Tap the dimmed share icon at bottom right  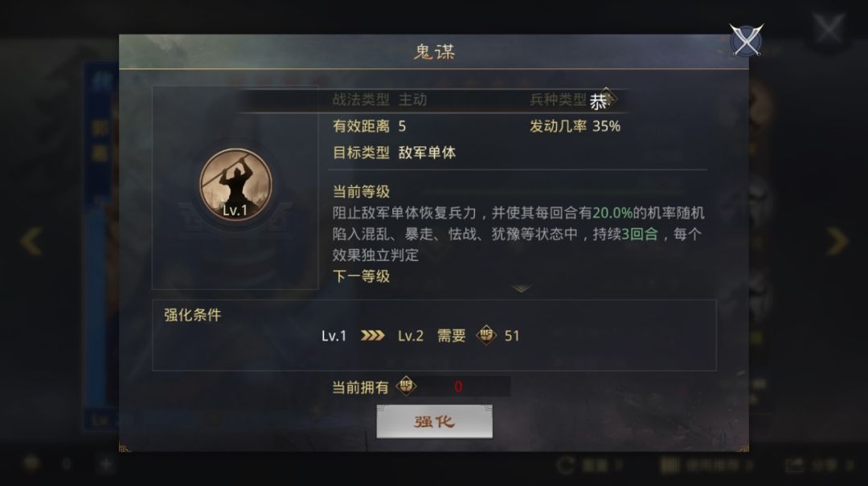pos(795,465)
